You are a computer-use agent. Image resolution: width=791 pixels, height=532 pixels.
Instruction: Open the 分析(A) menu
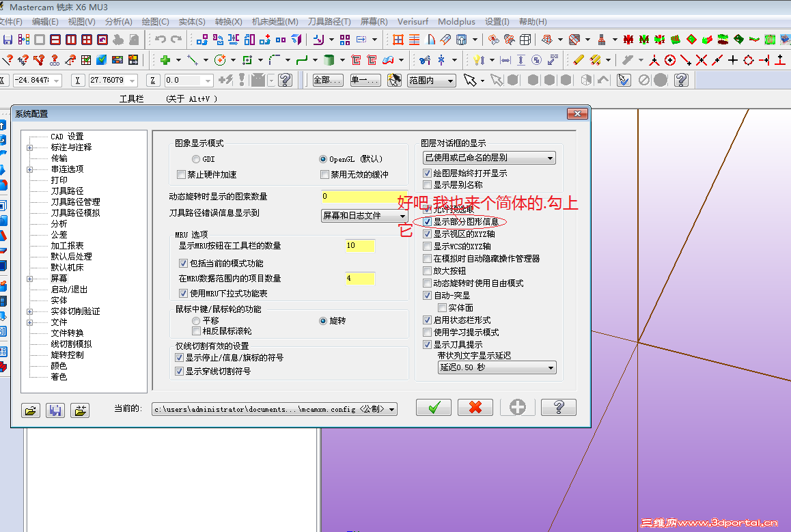pos(119,22)
